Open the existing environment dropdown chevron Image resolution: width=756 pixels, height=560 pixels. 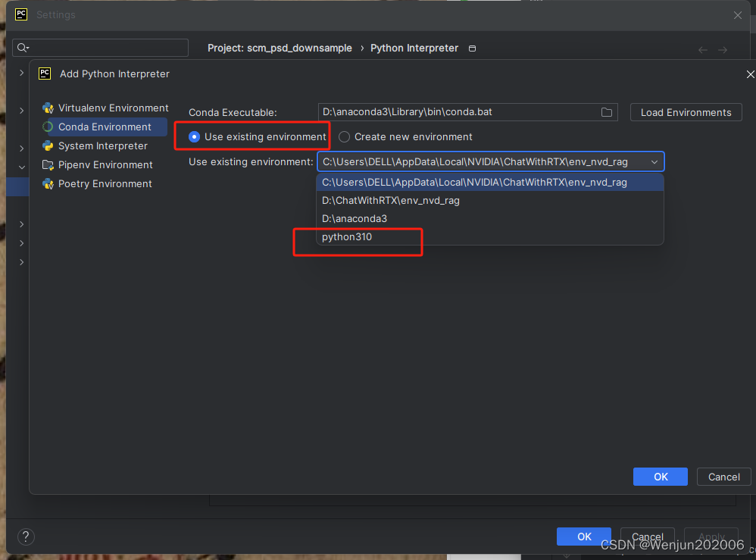click(654, 161)
